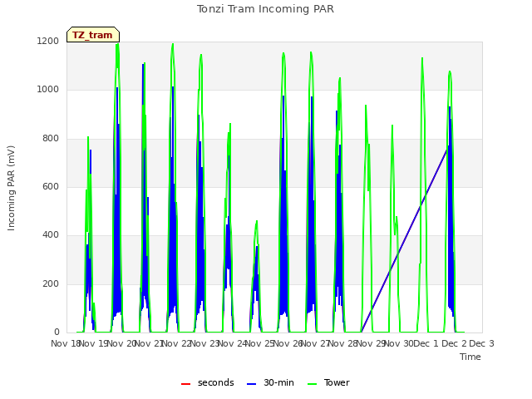Click the red seconds legend swatch
Viewport: 532px width, 399px height.
(186, 384)
